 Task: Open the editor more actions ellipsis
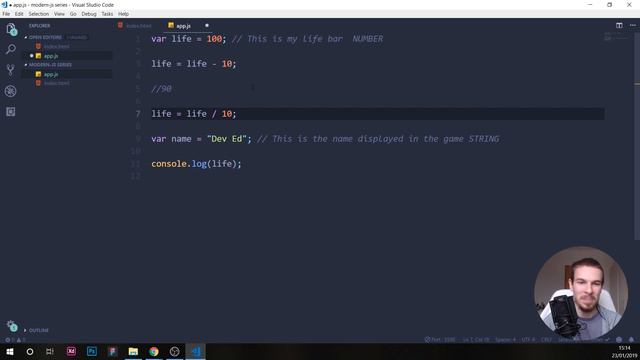[633, 25]
